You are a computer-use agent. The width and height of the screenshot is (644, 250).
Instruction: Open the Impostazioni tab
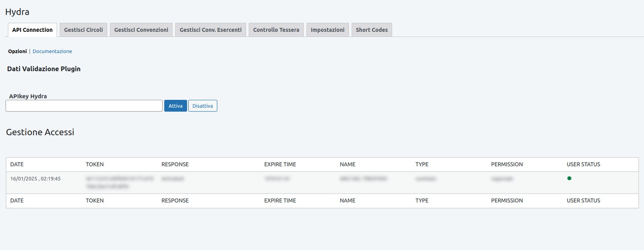coord(328,30)
